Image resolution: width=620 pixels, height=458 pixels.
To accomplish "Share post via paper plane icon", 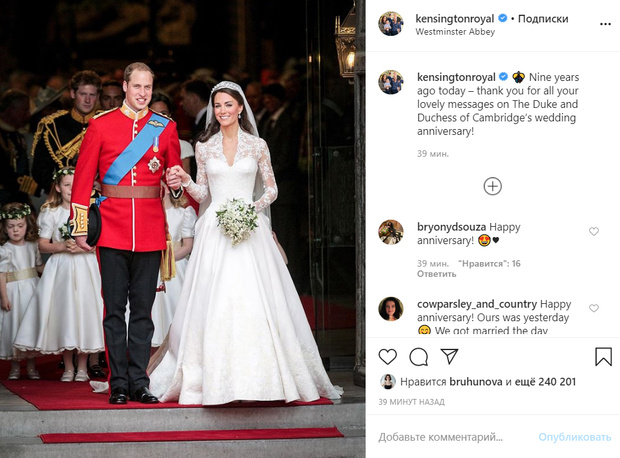I will coord(449,356).
